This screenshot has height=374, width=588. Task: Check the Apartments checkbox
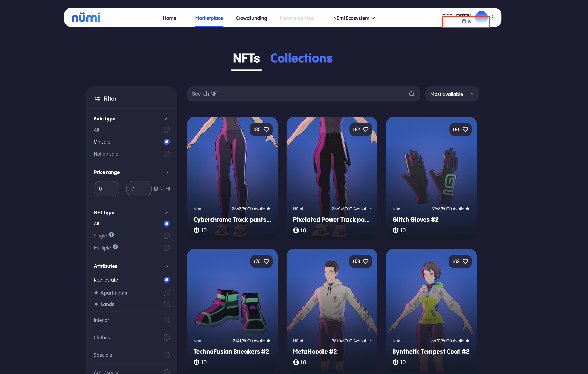[x=167, y=293]
